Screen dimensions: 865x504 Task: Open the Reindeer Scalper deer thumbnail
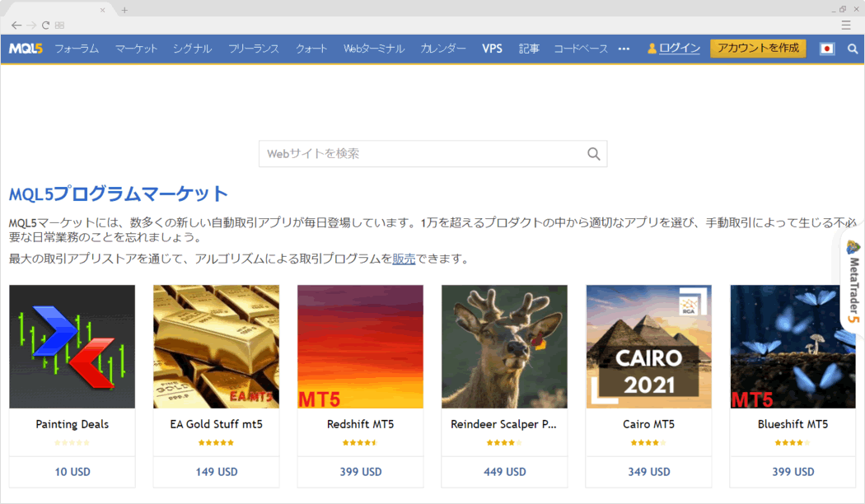coord(504,347)
